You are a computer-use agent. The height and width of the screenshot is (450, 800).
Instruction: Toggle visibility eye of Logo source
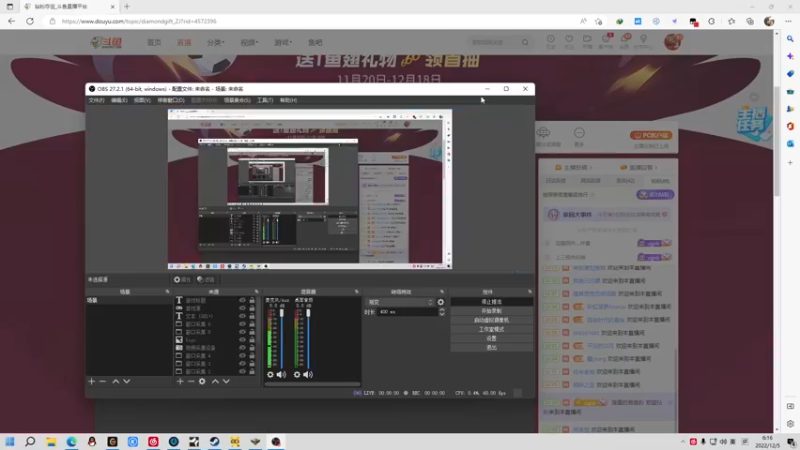tap(242, 340)
